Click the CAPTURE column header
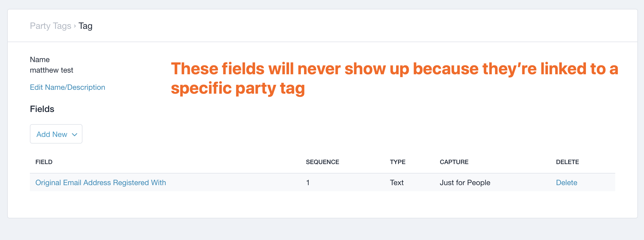 454,162
